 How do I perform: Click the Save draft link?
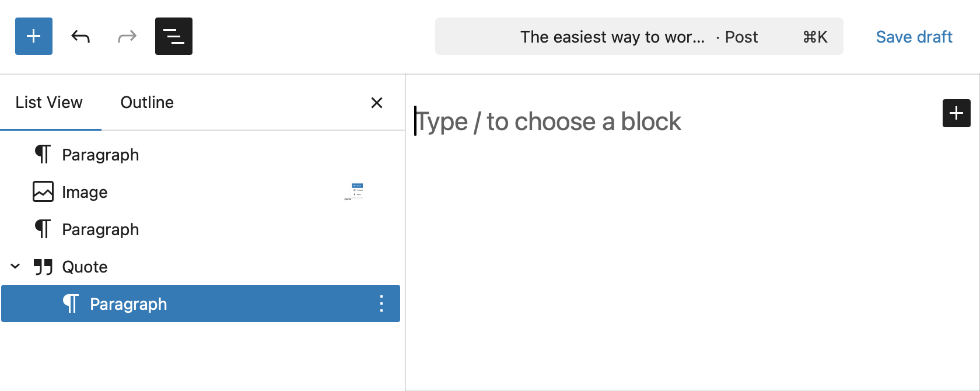[914, 36]
